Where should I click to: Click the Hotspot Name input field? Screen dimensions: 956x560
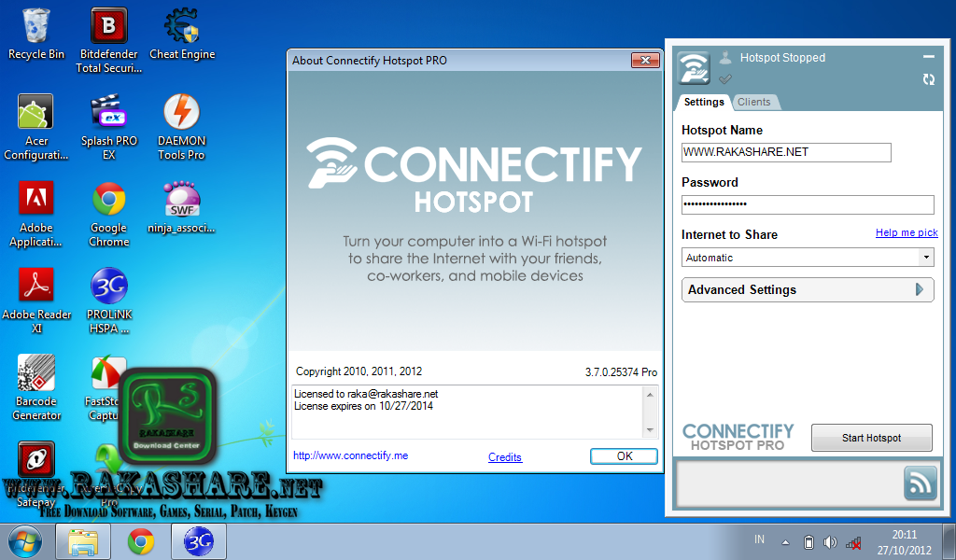coord(786,152)
